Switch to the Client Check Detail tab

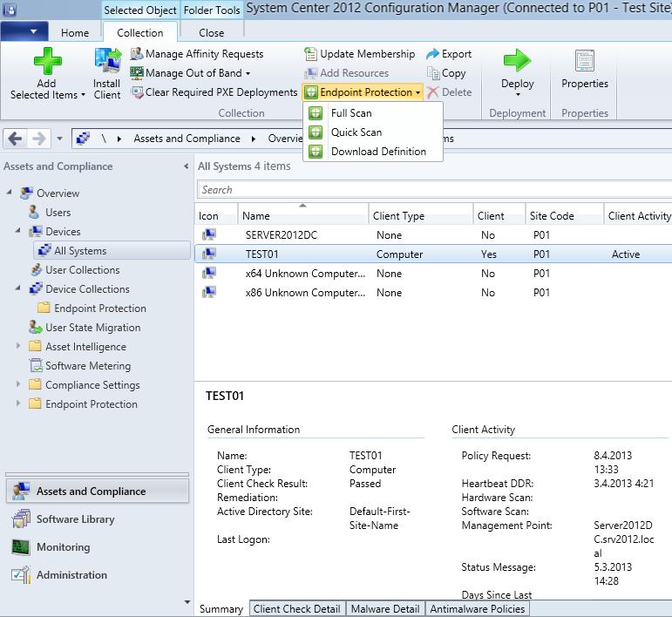296,609
